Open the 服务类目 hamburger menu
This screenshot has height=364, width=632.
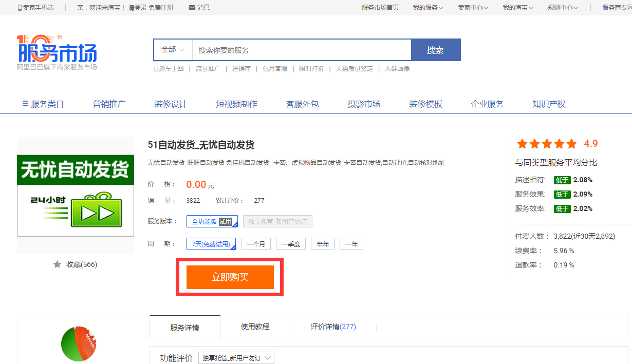coord(43,104)
